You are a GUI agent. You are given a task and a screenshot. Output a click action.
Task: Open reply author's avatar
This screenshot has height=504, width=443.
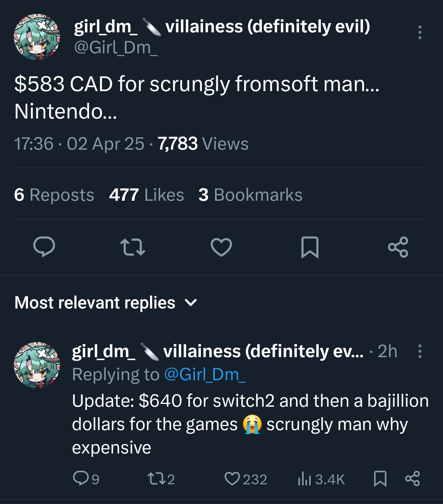(x=37, y=365)
